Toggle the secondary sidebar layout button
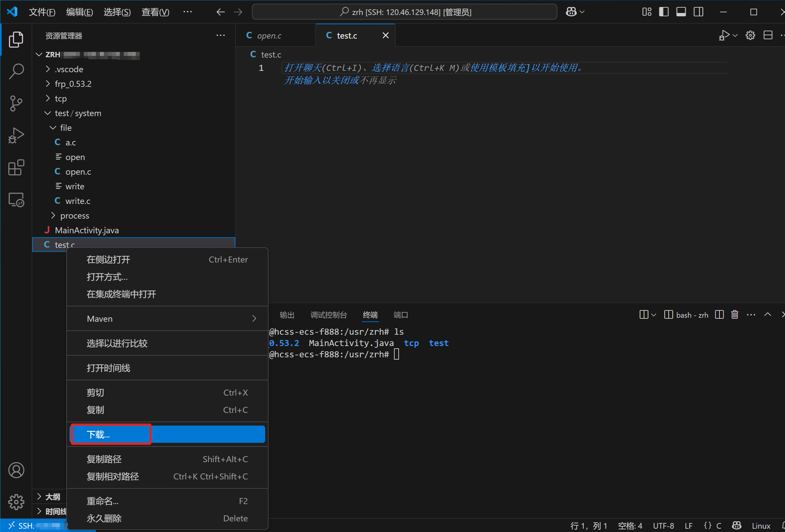The width and height of the screenshot is (785, 532). click(698, 12)
